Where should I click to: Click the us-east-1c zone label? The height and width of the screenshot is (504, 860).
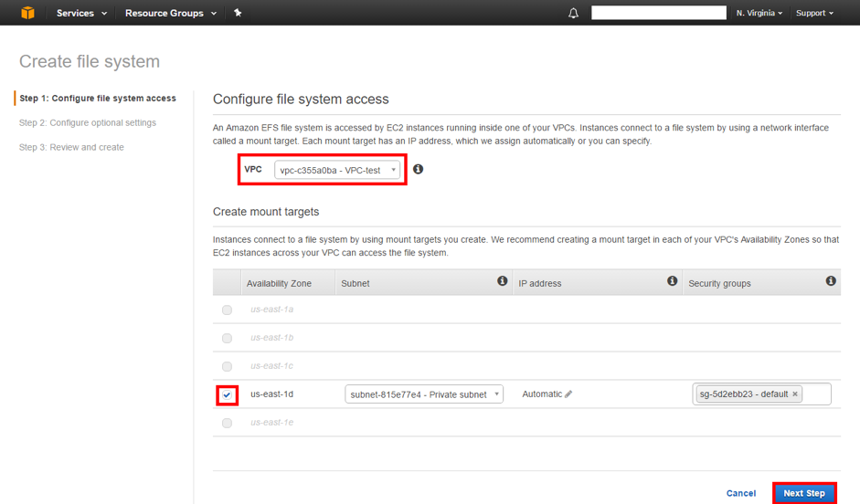272,366
